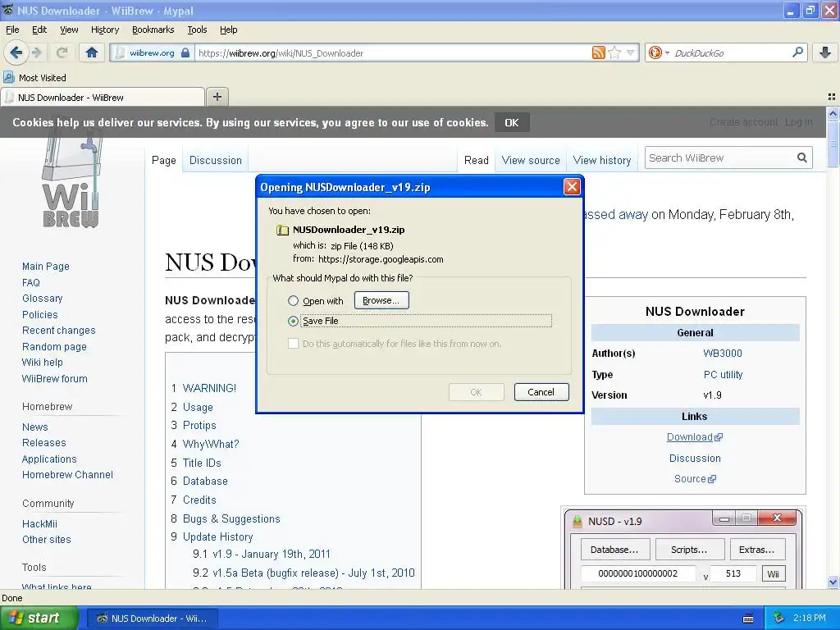Click the padlock site security icon
Viewport: 840px width, 630px height.
coord(185,52)
